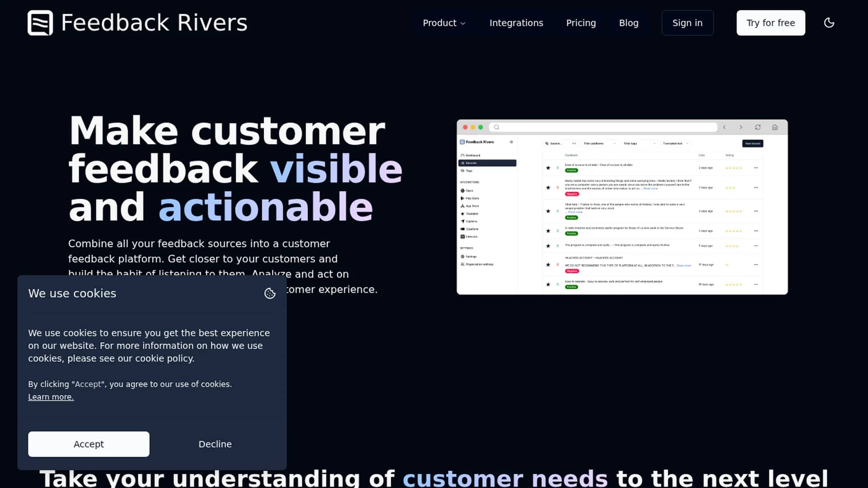Toggle dark mode with the moon icon

(829, 23)
